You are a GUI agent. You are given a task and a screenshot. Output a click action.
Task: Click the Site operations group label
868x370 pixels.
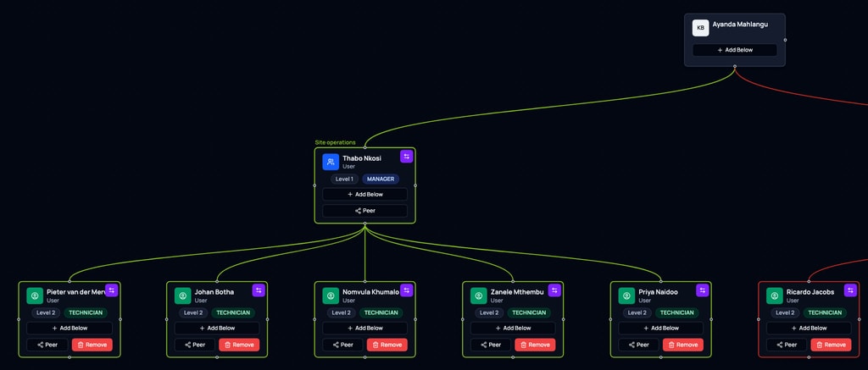tap(336, 143)
